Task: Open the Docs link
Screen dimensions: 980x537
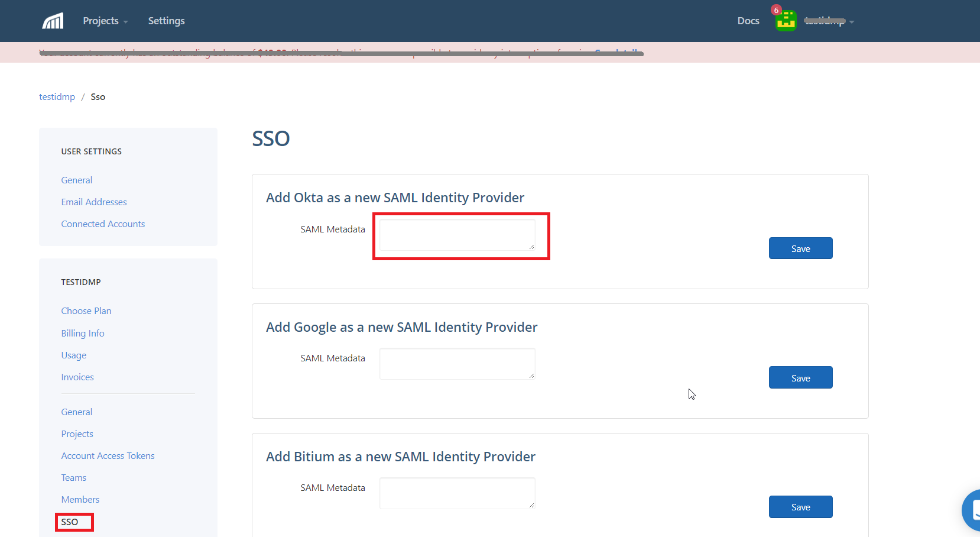Action: pos(748,21)
